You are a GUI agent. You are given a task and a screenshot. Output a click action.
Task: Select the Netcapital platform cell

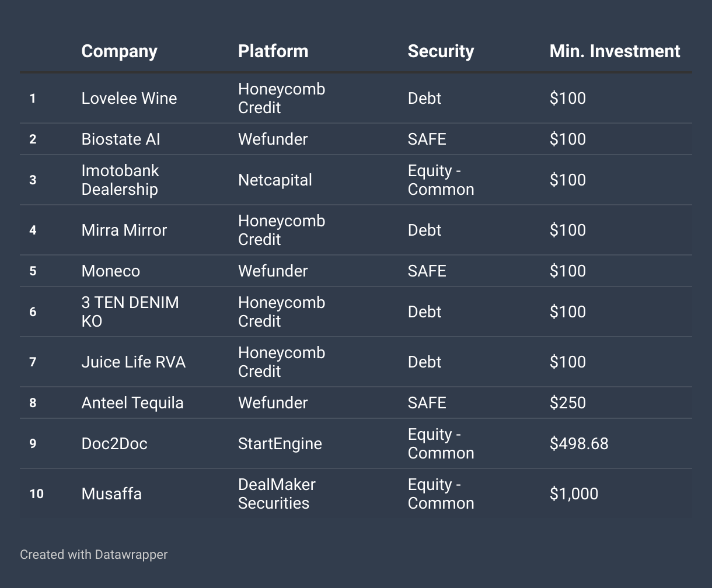point(275,180)
